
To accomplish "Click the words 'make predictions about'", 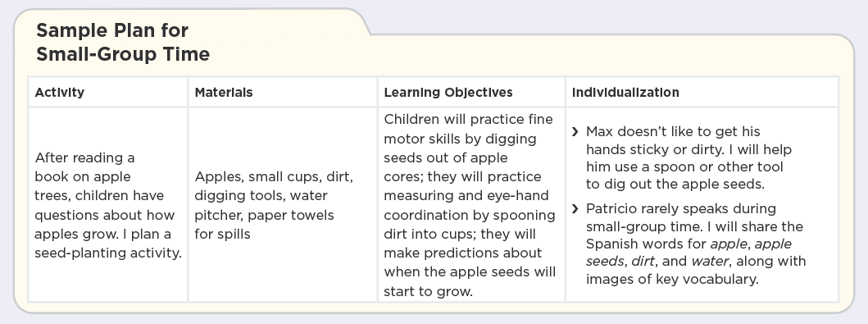I will [463, 253].
